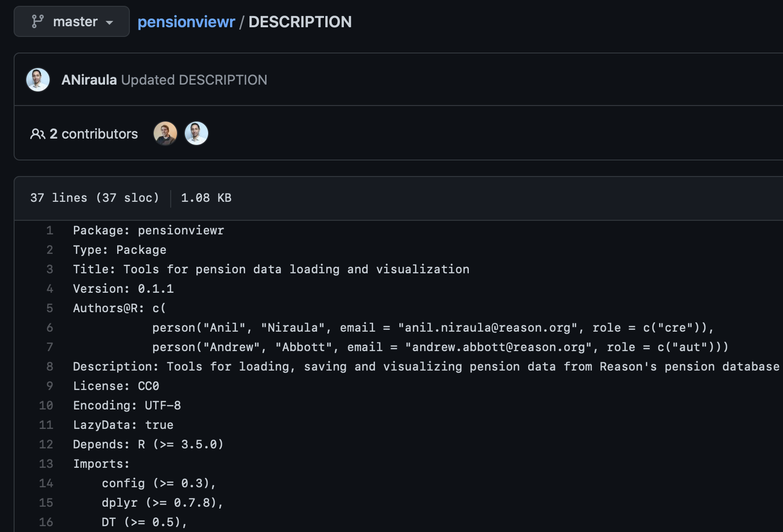Click the git branch icon
The width and height of the screenshot is (783, 532).
coord(37,21)
